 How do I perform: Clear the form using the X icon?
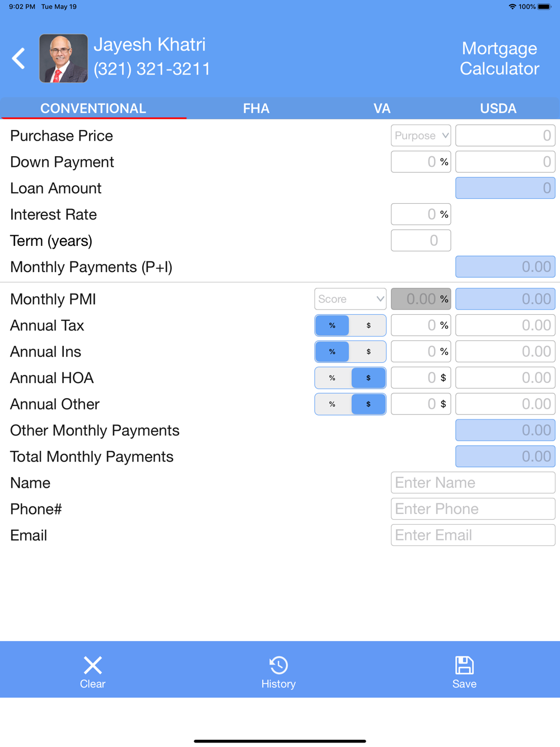click(92, 665)
